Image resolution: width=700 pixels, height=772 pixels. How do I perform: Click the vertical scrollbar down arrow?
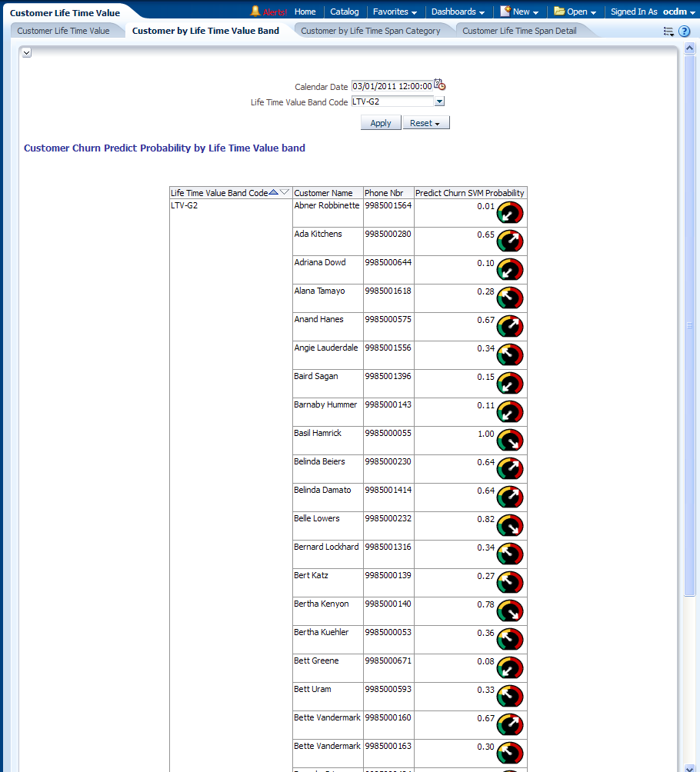pyautogui.click(x=689, y=766)
